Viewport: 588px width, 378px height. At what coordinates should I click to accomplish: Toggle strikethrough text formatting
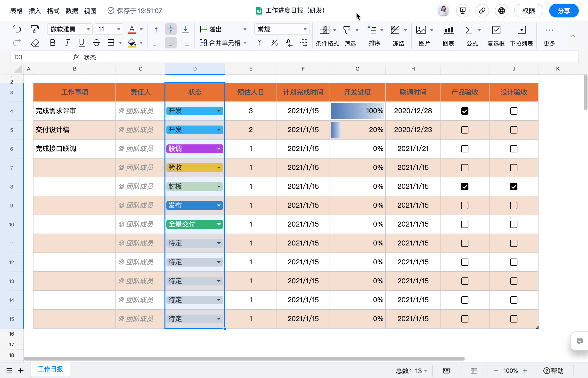(96, 43)
